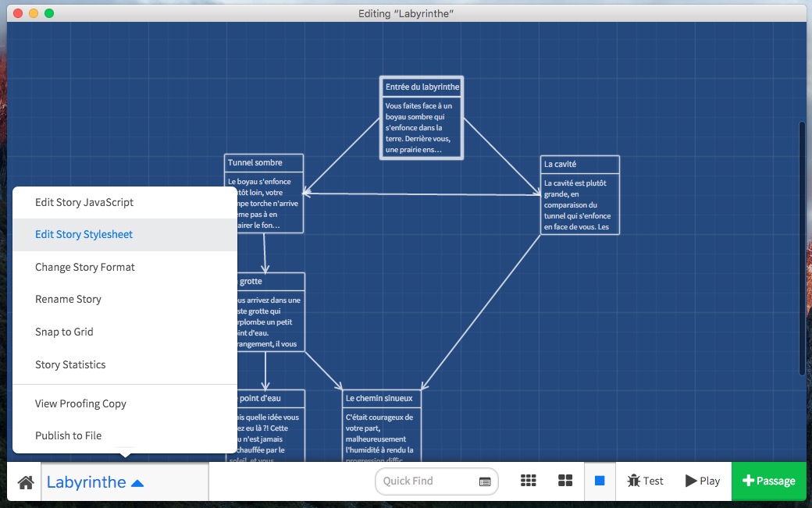Screen dimensions: 812x508
Task: Show only story structure with small grid icon
Action: [x=529, y=481]
